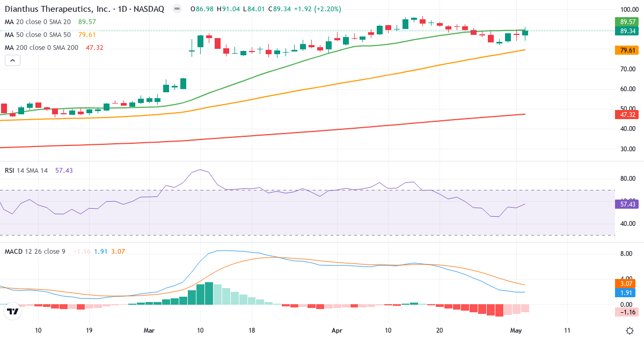Click the pink -1.16 histogram value label
This screenshot has width=644, height=338.
pos(628,312)
